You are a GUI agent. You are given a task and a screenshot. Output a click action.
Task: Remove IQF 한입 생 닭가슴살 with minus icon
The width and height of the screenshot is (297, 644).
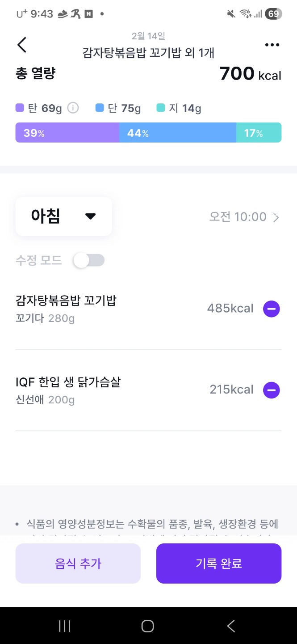(272, 390)
